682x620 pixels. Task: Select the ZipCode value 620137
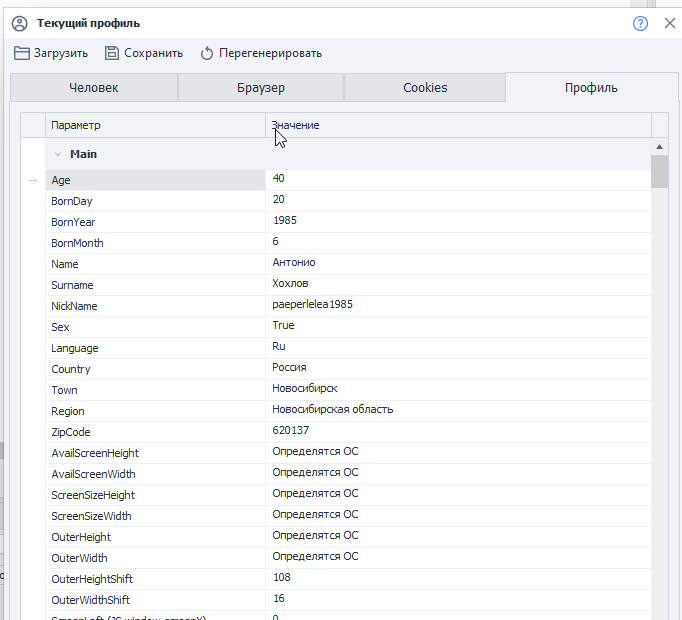(x=289, y=430)
